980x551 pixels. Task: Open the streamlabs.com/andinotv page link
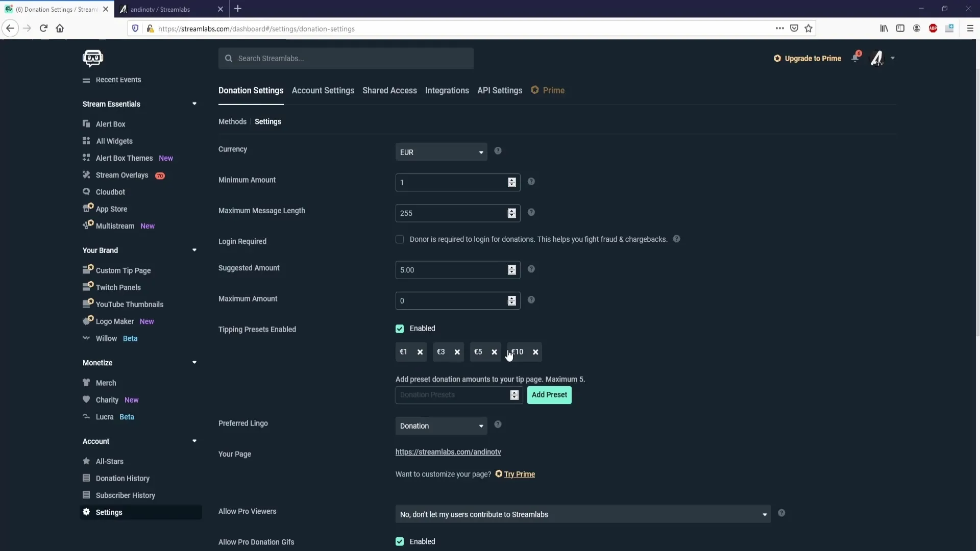coord(448,452)
